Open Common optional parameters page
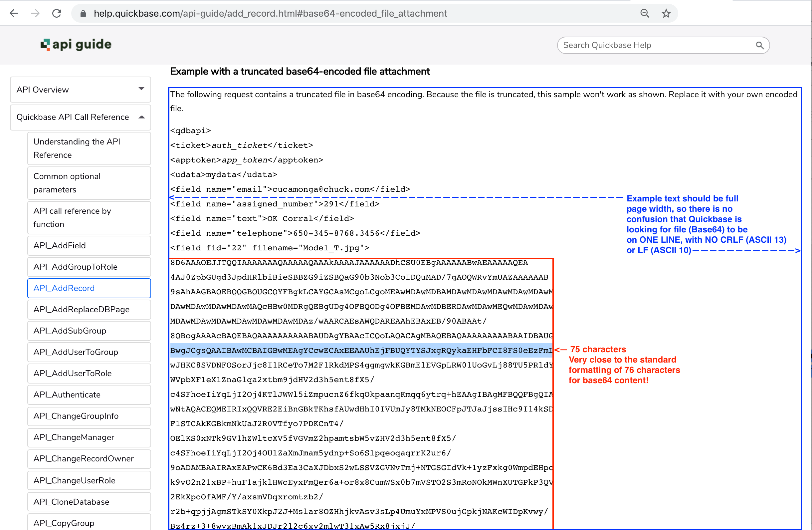Viewport: 812px width, 530px height. (x=67, y=182)
